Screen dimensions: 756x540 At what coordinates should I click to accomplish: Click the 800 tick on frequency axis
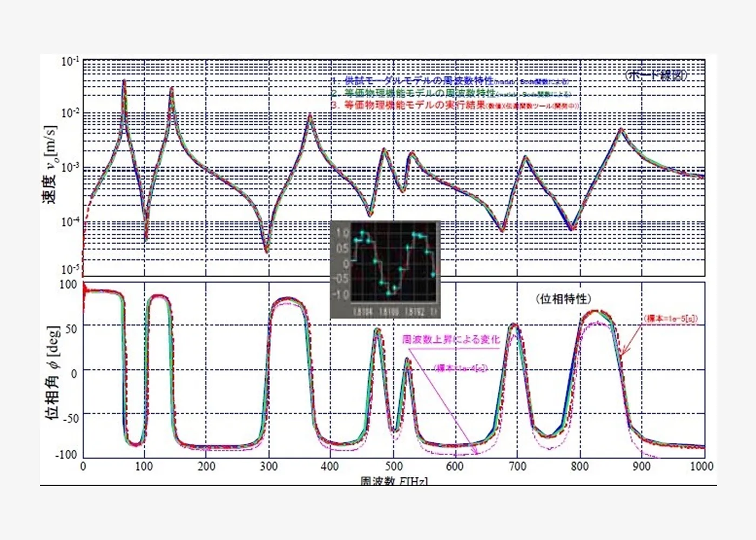pyautogui.click(x=579, y=466)
